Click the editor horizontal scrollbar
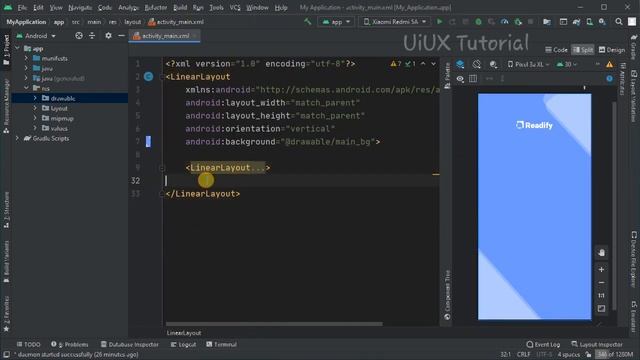The image size is (640, 360). [274, 324]
